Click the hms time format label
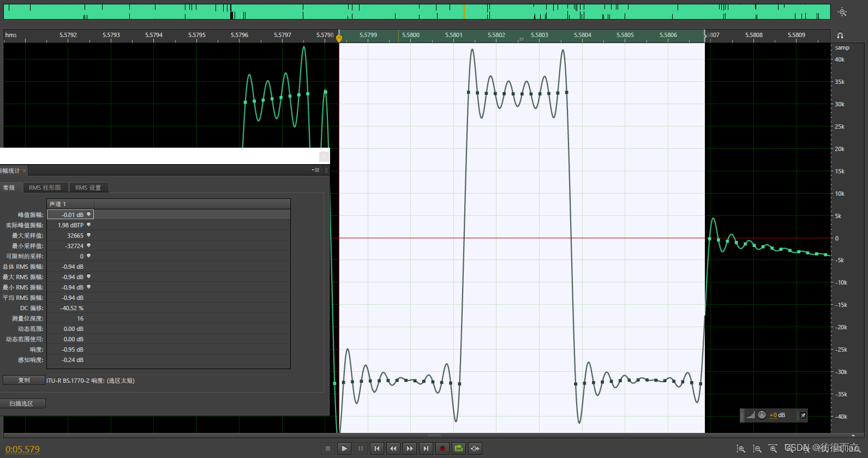The image size is (868, 458). pyautogui.click(x=11, y=35)
